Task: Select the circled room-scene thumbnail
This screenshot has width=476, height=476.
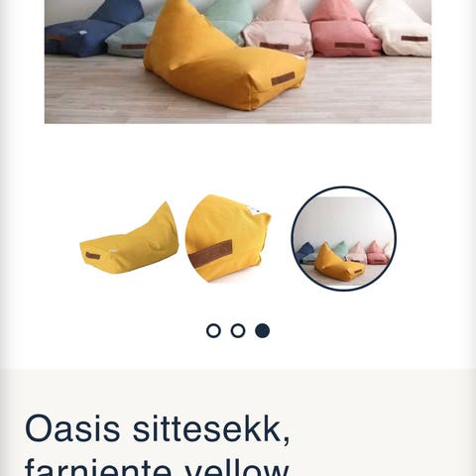Action: (344, 239)
